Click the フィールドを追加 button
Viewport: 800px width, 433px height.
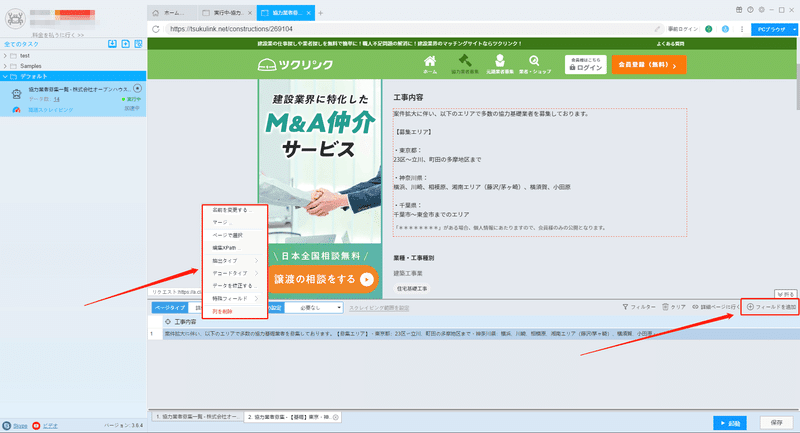771,307
